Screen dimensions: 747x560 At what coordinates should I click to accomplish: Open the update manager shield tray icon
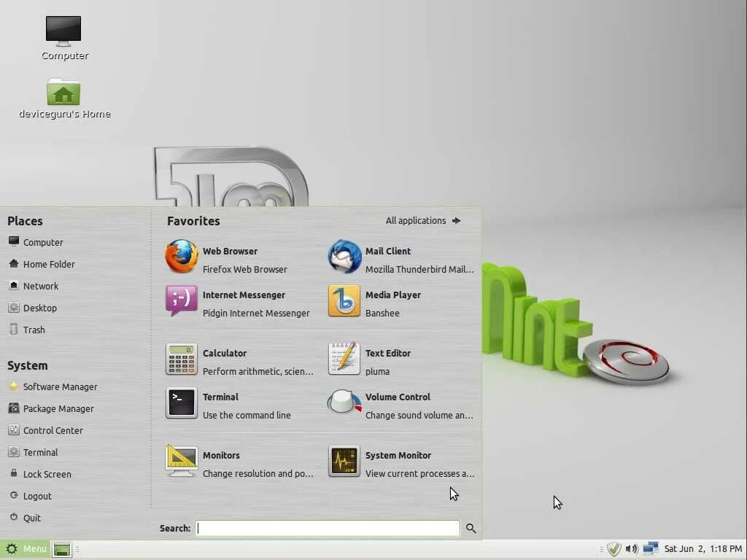click(614, 549)
